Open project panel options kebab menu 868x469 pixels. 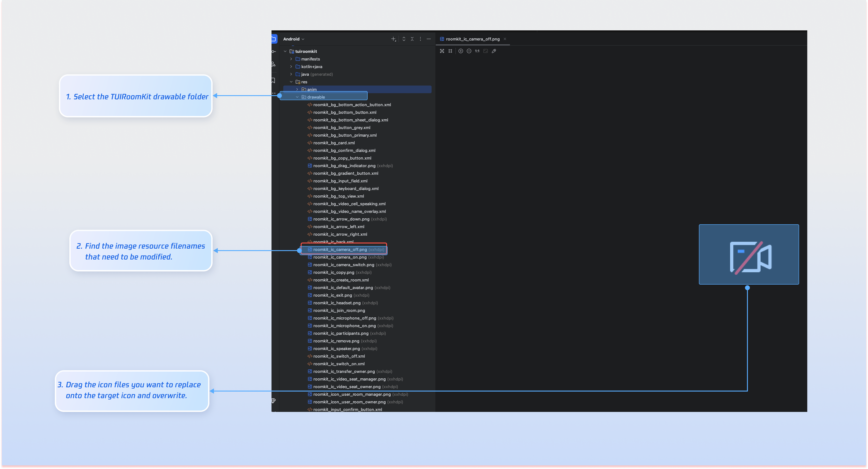[x=420, y=39]
